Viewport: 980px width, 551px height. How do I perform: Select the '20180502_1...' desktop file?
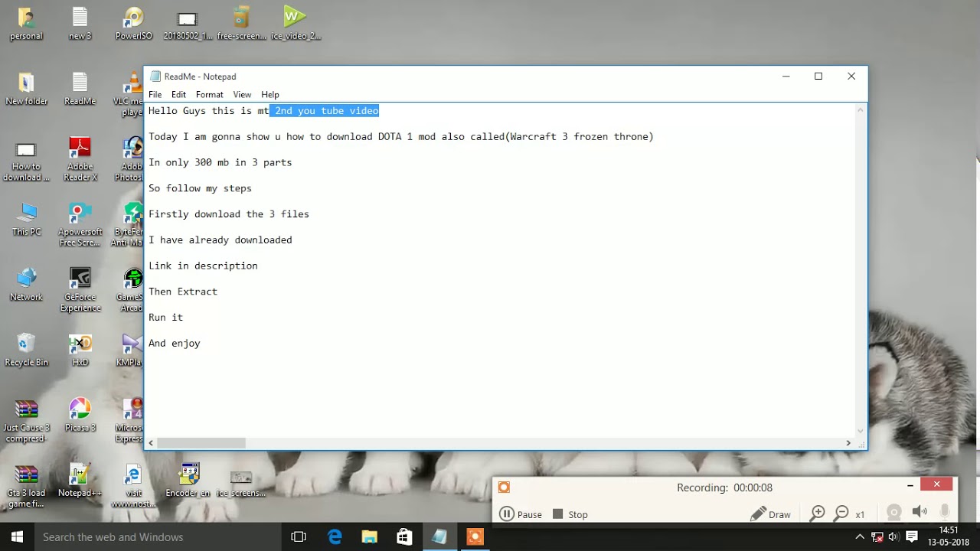(188, 24)
